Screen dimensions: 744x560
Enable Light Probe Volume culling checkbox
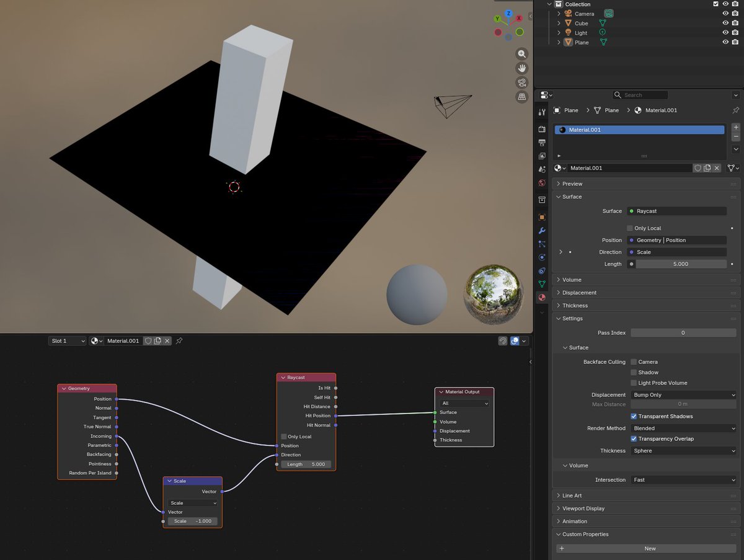click(634, 383)
